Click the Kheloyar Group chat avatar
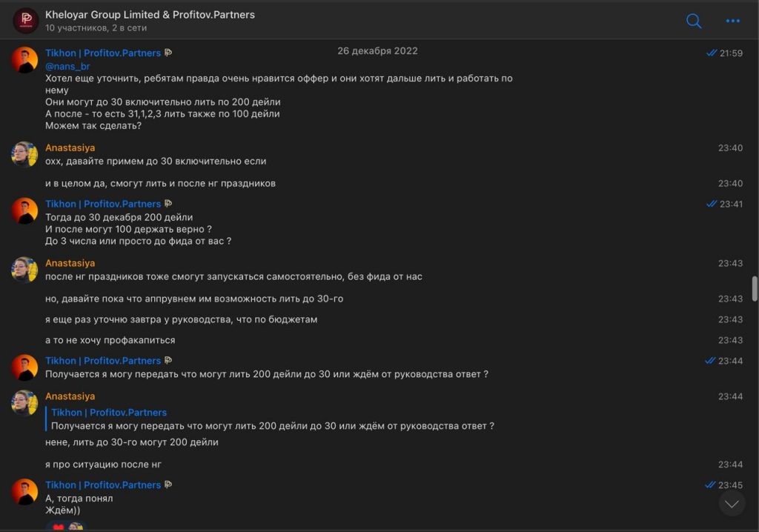Image resolution: width=759 pixels, height=532 pixels. point(26,21)
